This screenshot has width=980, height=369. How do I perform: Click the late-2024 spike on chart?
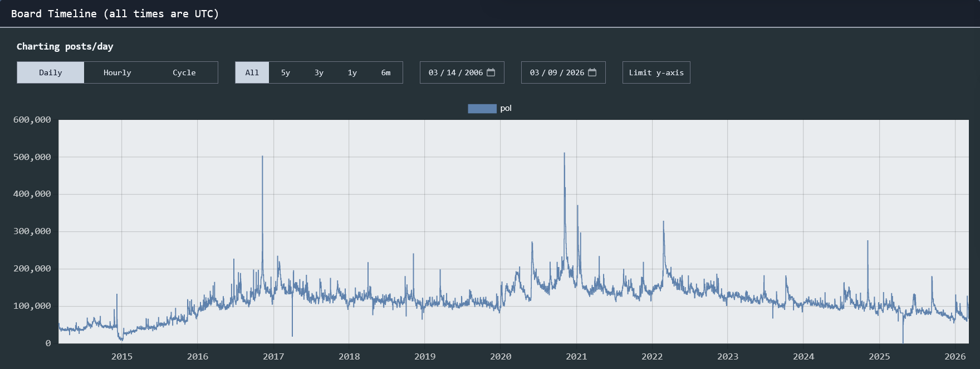(868, 241)
